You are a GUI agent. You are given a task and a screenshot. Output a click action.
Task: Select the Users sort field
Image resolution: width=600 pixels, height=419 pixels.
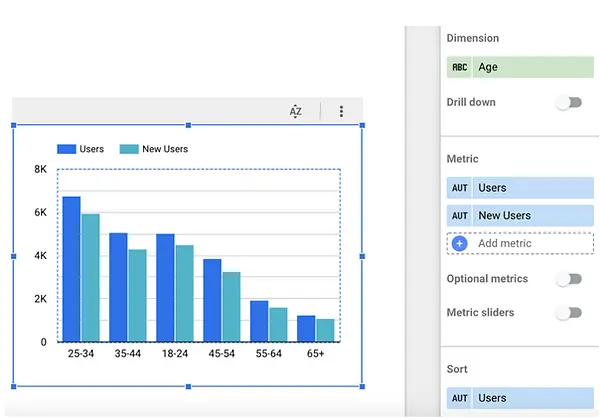(x=520, y=398)
